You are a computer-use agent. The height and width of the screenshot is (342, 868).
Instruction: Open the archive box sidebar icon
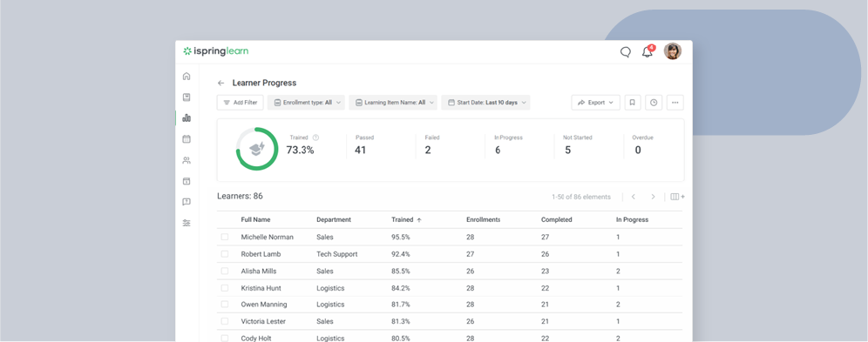tap(186, 181)
